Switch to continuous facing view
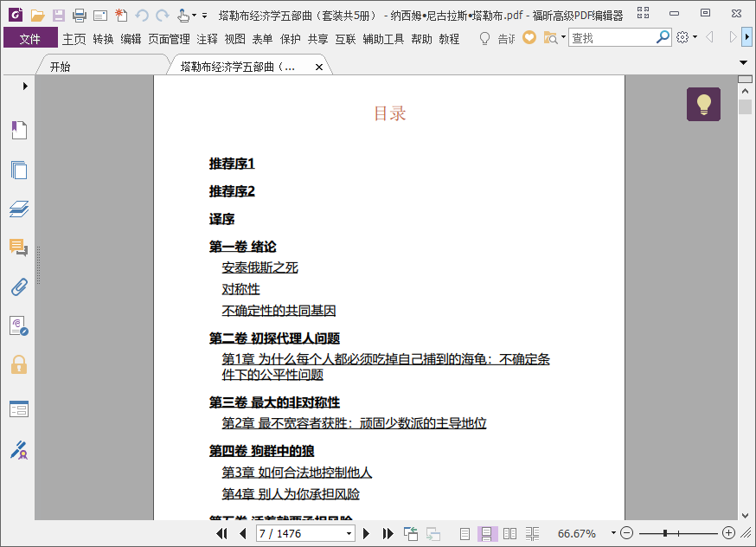 [532, 533]
